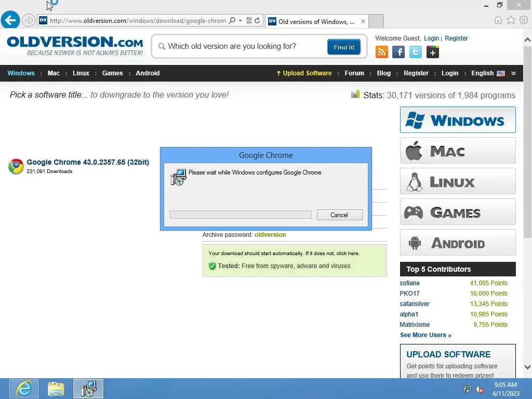Click the Windows category banner
The height and width of the screenshot is (399, 532).
click(458, 120)
